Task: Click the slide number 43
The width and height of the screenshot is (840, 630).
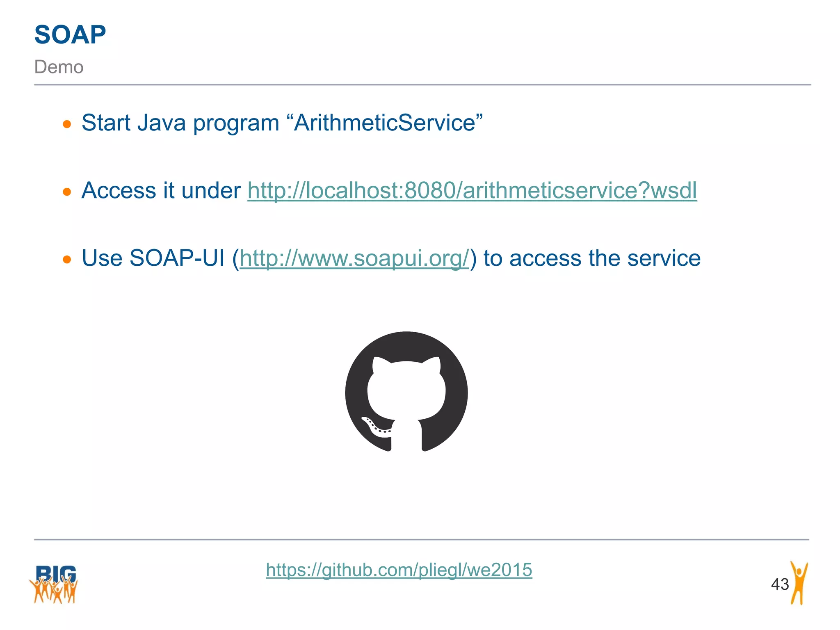Action: point(779,584)
